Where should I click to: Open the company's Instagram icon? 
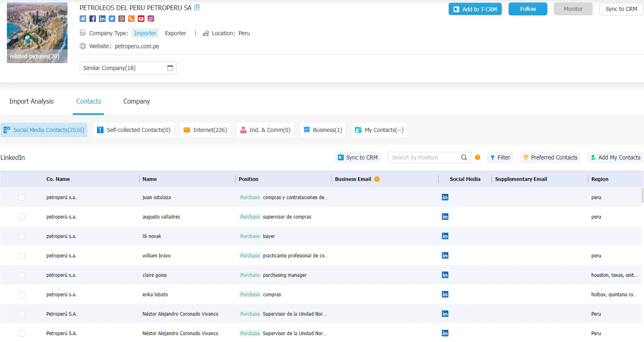tap(151, 19)
